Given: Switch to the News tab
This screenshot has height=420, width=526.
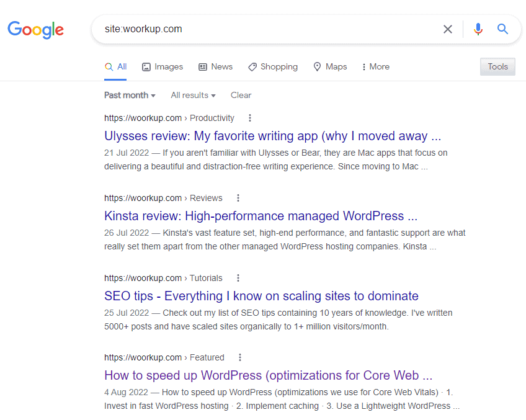Looking at the screenshot, I should (x=215, y=66).
